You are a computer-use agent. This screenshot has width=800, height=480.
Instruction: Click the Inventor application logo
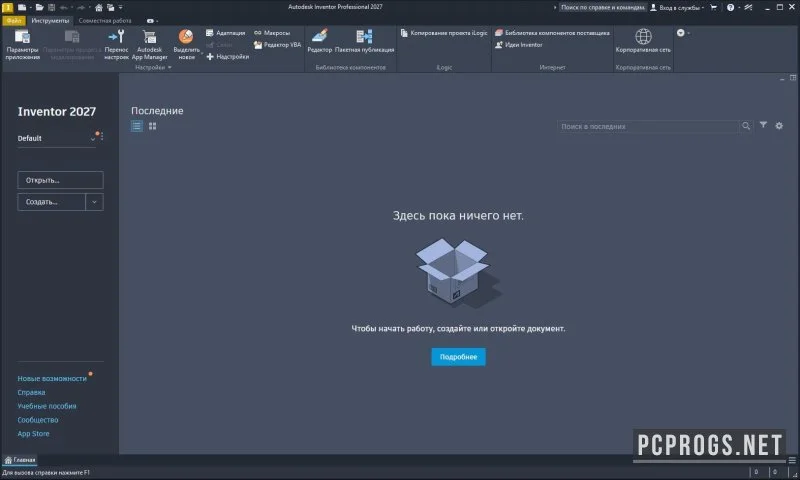pyautogui.click(x=7, y=7)
